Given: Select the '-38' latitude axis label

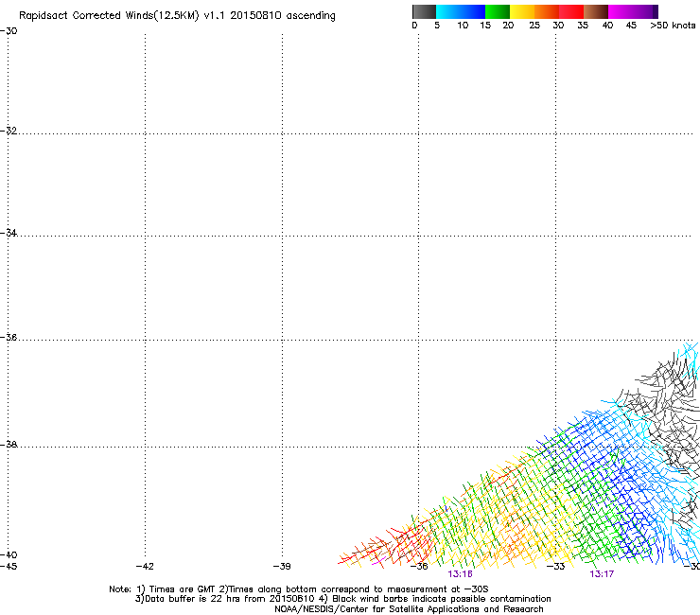Looking at the screenshot, I should click(9, 445).
